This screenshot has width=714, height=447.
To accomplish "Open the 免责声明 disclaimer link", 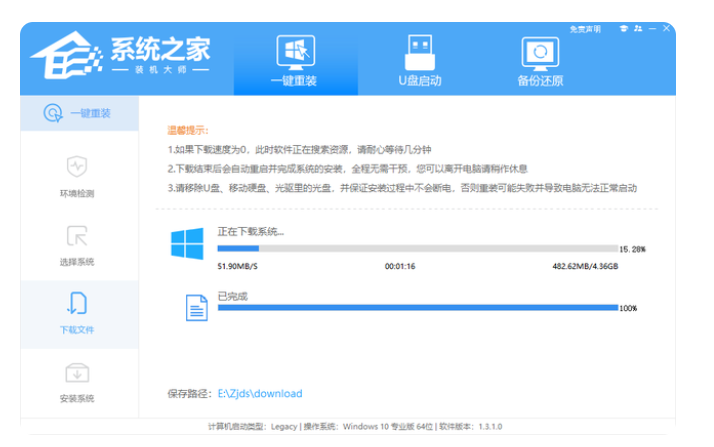I will tap(585, 29).
